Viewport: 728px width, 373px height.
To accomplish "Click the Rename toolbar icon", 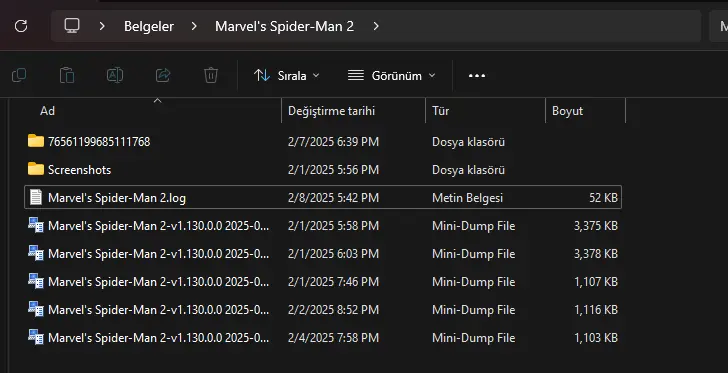I will [x=115, y=75].
